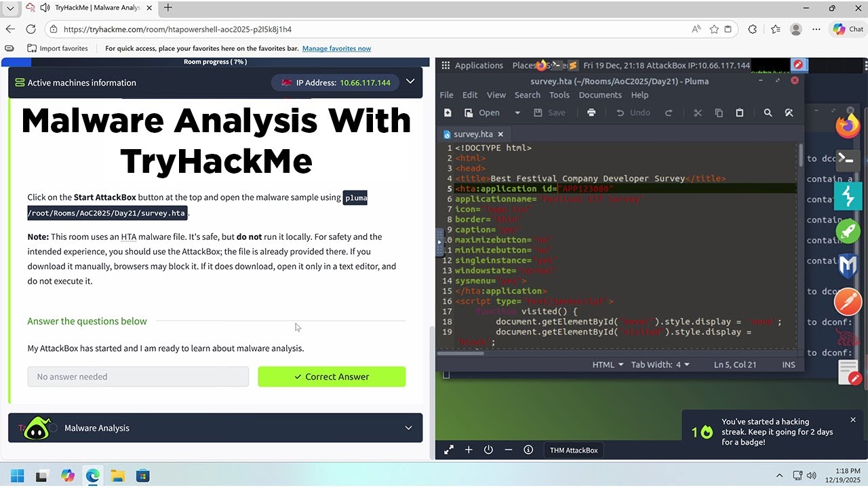Screen dimensions: 868x488
Task: Click the power icon to terminate AttackBox
Action: tap(488, 450)
